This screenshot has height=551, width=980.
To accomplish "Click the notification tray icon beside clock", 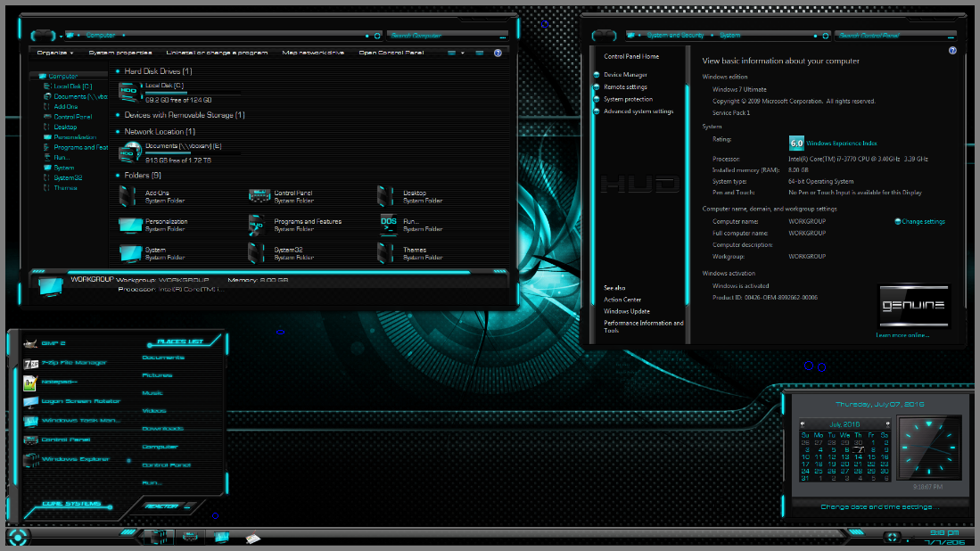I will [x=892, y=537].
